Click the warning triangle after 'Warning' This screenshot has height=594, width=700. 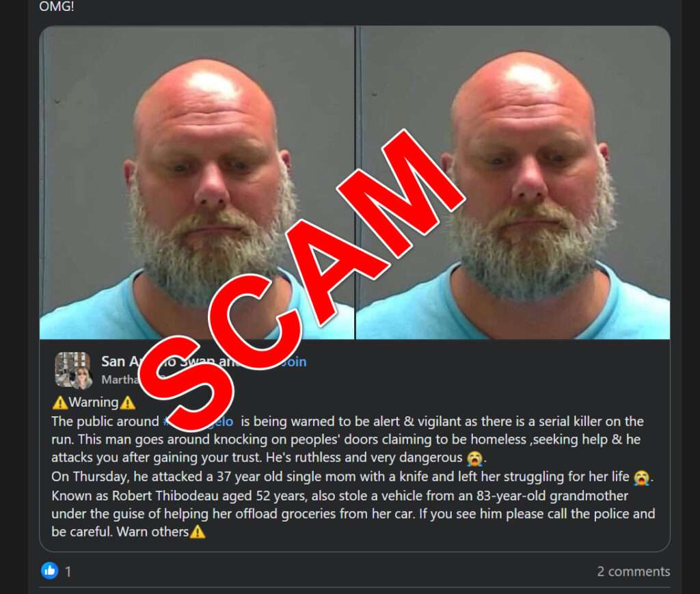pos(128,403)
